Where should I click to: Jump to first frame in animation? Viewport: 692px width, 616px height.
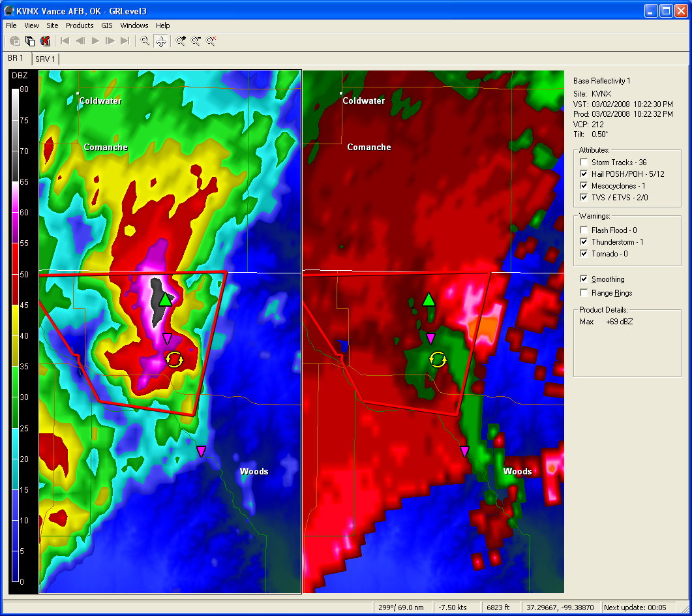(65, 41)
